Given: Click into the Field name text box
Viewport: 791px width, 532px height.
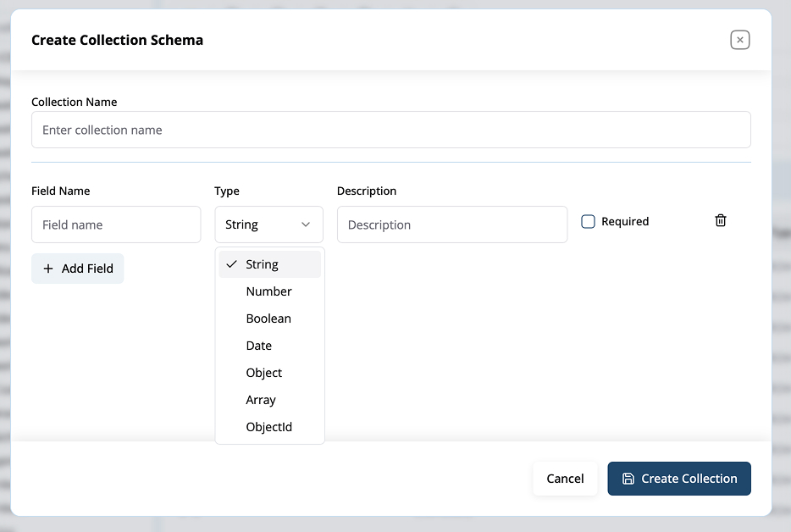Looking at the screenshot, I should [116, 225].
